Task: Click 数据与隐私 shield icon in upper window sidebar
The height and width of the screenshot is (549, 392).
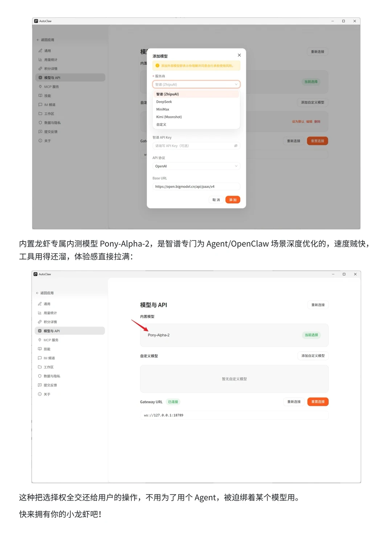Action: [x=40, y=122]
